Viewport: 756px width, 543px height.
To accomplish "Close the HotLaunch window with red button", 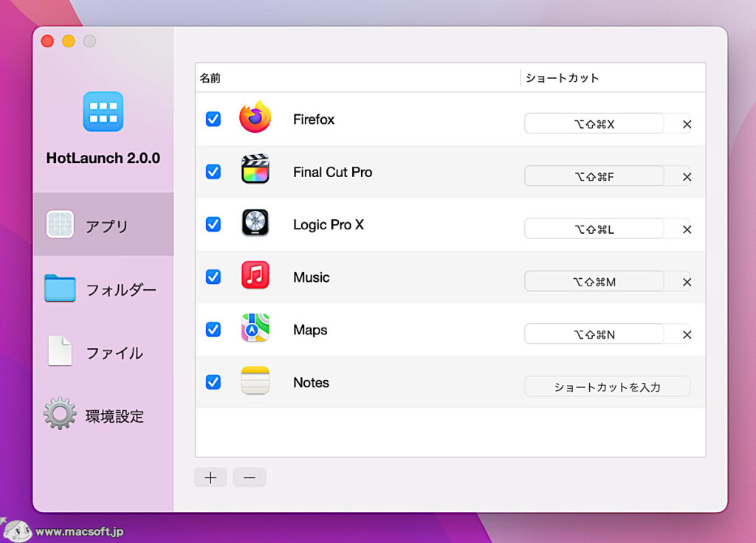I will point(47,41).
